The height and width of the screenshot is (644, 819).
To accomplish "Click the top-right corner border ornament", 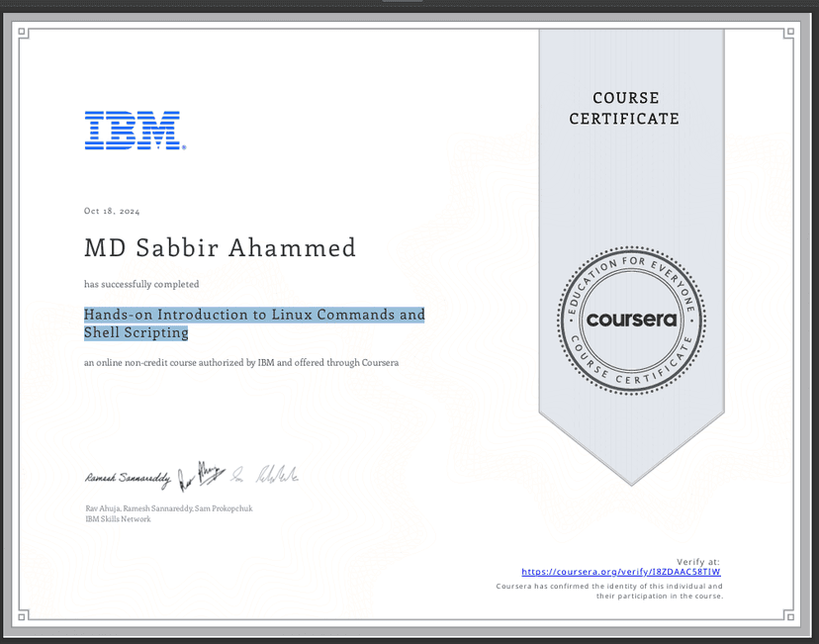I will coord(789,33).
